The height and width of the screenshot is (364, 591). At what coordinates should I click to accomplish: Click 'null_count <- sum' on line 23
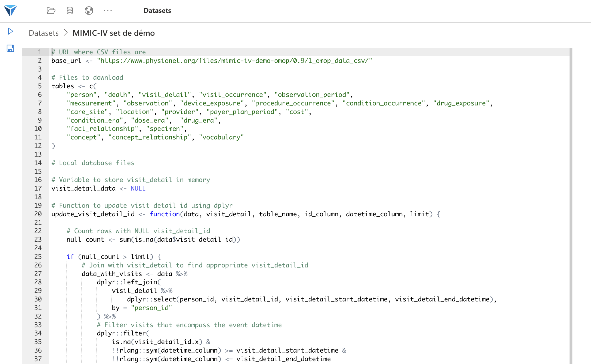tap(99, 239)
